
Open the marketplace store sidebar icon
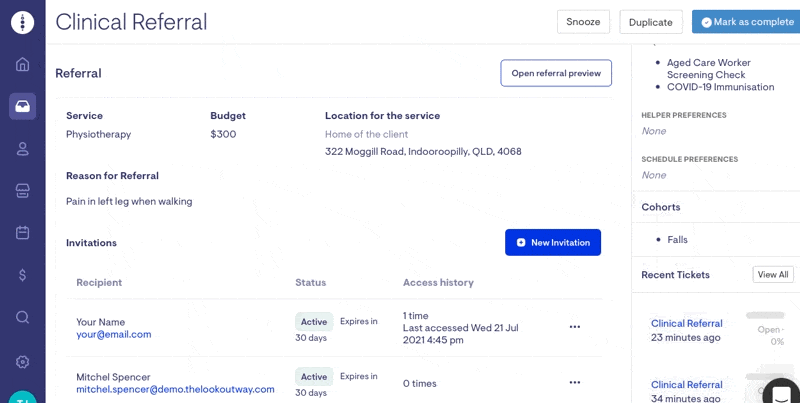coord(22,191)
